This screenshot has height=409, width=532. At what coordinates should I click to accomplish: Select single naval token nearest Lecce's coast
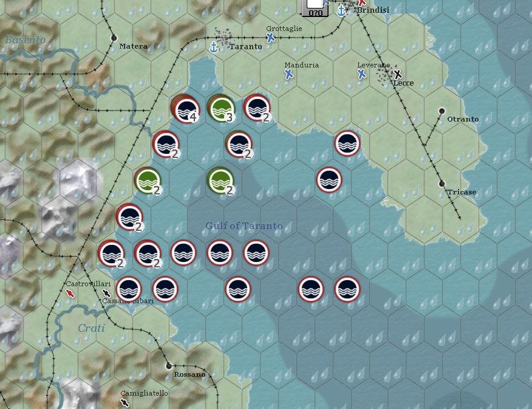click(x=347, y=143)
